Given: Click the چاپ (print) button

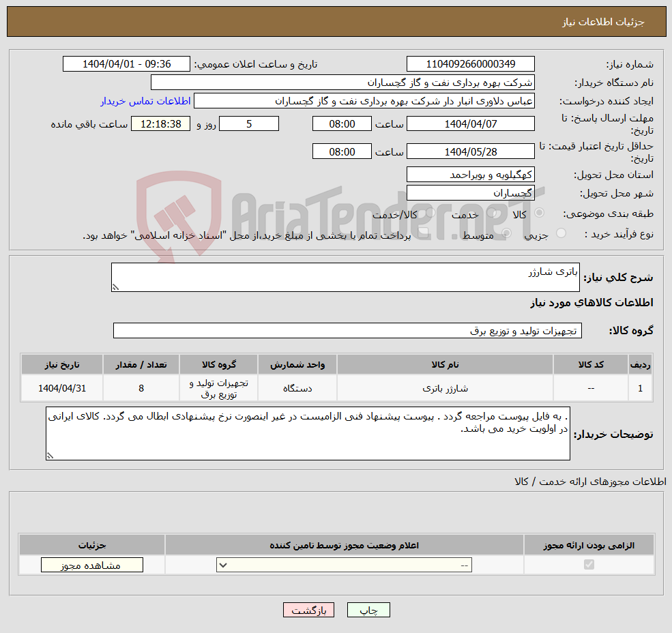Looking at the screenshot, I should tap(368, 610).
